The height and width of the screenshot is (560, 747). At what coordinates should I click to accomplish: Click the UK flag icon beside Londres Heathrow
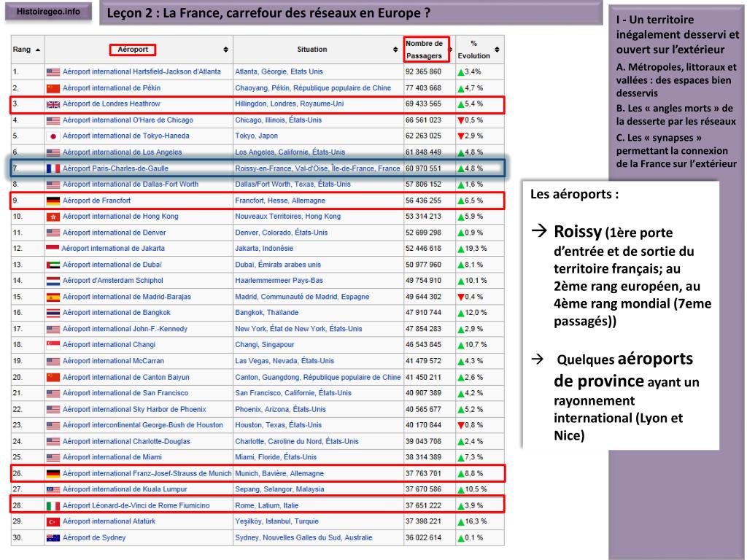(x=53, y=104)
